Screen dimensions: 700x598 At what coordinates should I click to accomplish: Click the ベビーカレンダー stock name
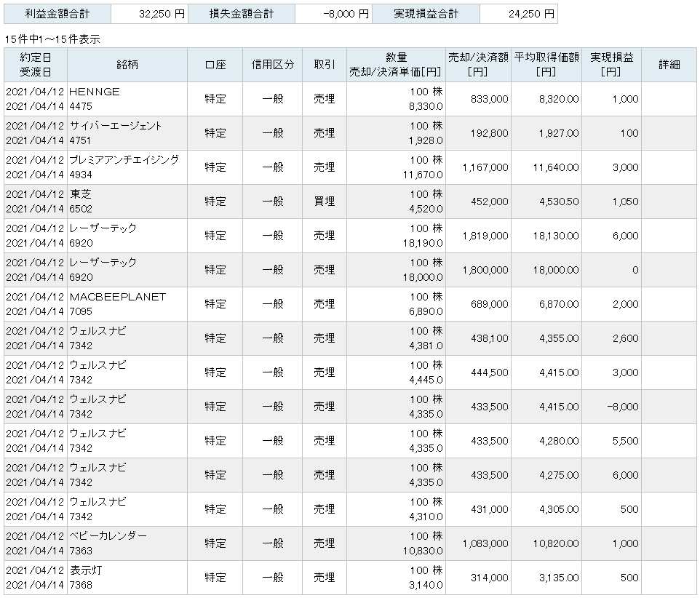108,536
